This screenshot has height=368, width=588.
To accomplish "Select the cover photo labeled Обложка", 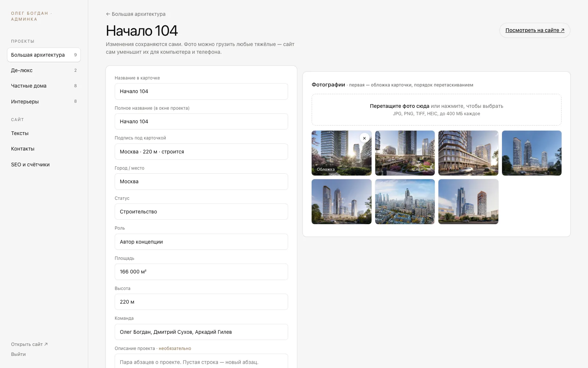I will (x=341, y=153).
